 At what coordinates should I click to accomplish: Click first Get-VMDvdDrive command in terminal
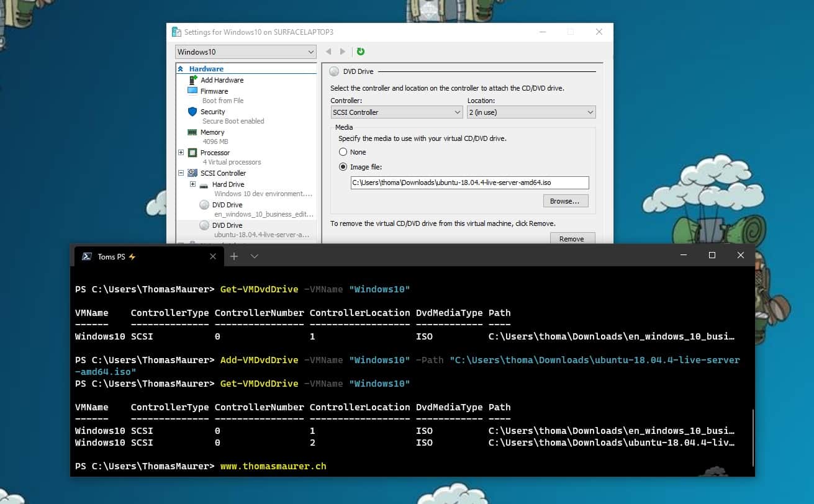[x=260, y=289]
